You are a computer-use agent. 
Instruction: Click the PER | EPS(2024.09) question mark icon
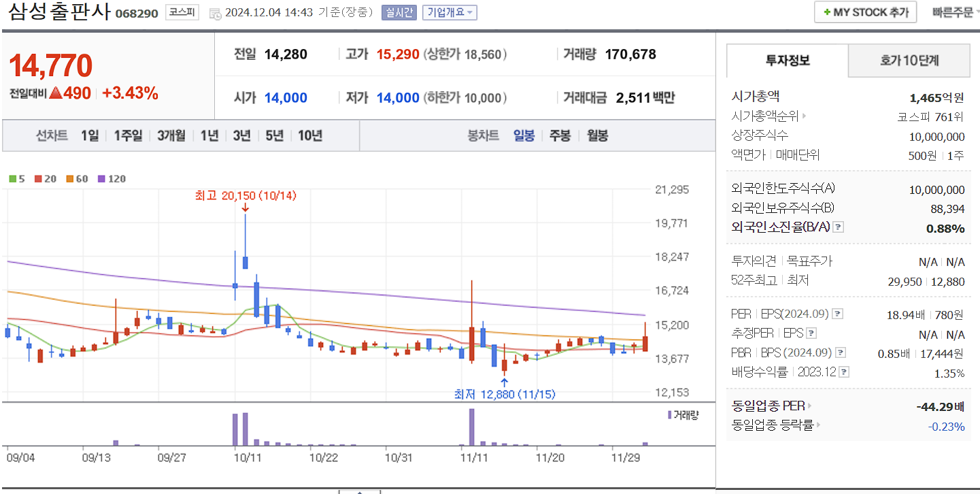(837, 314)
